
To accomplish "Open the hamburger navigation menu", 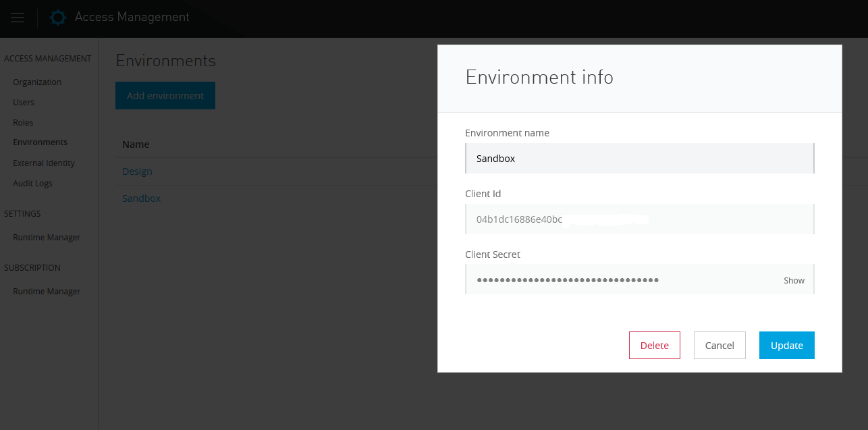I will pyautogui.click(x=18, y=18).
